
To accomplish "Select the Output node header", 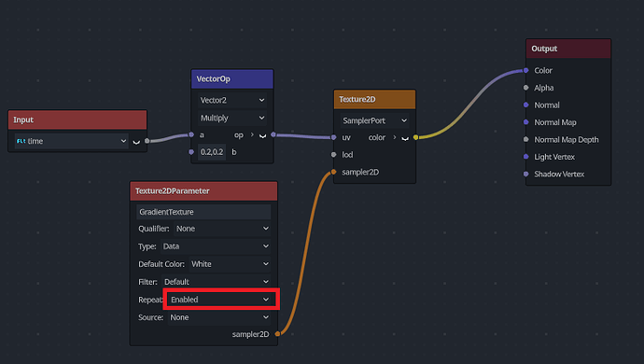I will click(568, 49).
